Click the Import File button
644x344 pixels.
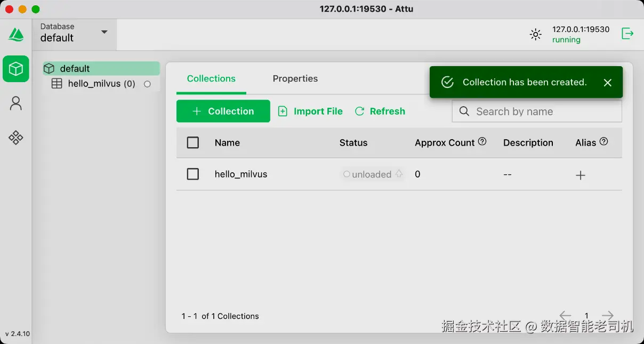310,111
